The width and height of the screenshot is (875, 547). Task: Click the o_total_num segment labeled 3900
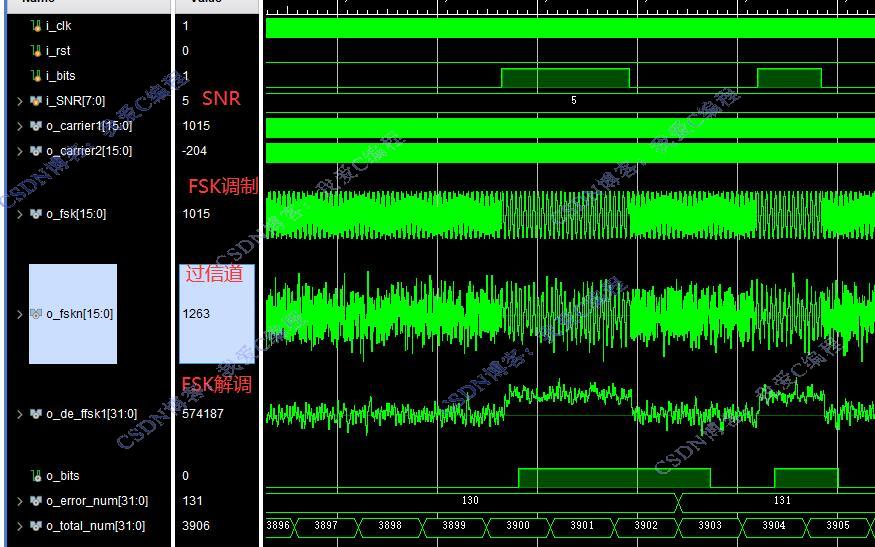[518, 526]
